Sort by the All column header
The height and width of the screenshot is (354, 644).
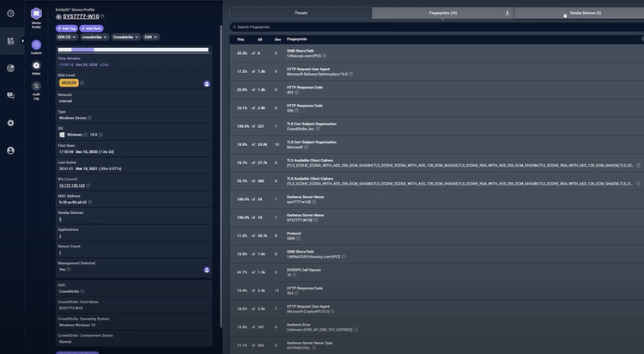pos(259,40)
